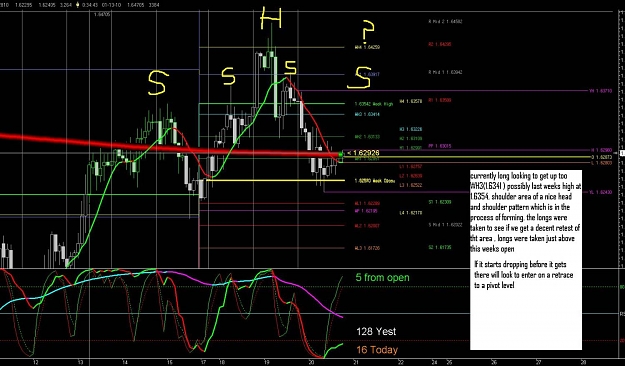625x366 pixels.
Task: Click date 14 on the time axis
Action: 125,362
